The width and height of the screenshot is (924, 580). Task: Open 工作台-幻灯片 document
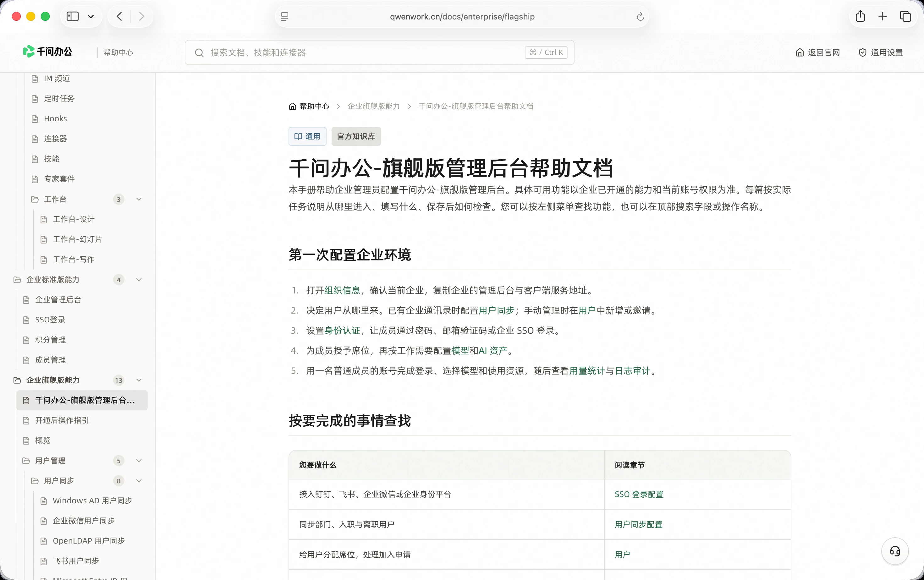pos(77,239)
